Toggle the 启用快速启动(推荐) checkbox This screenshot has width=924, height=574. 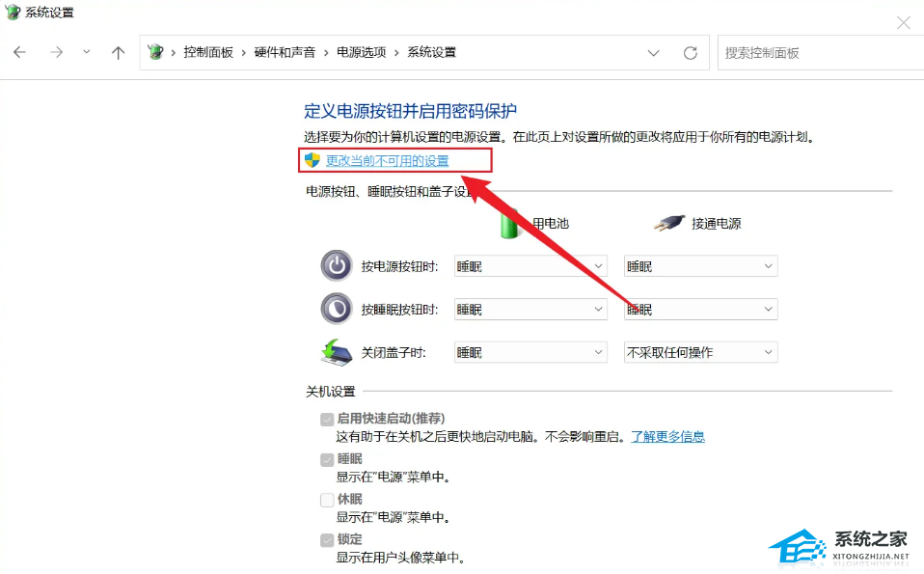pos(328,419)
